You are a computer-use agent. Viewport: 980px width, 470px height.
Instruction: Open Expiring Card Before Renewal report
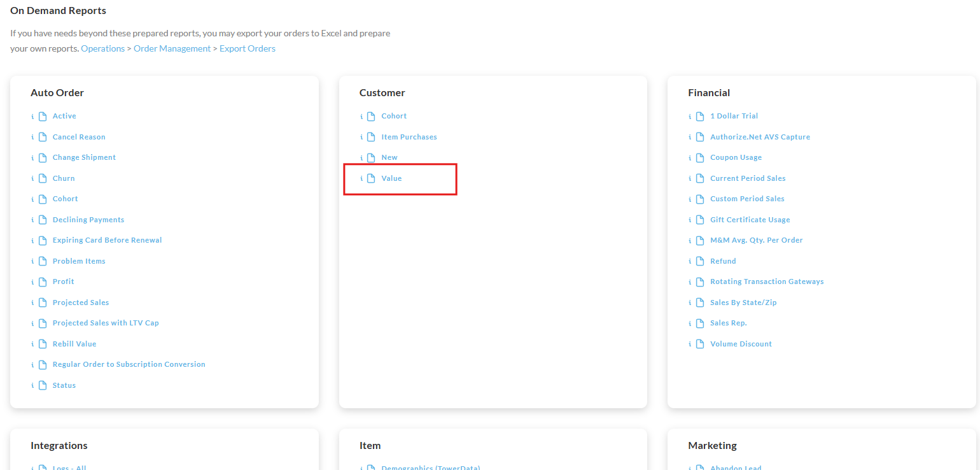coord(108,240)
